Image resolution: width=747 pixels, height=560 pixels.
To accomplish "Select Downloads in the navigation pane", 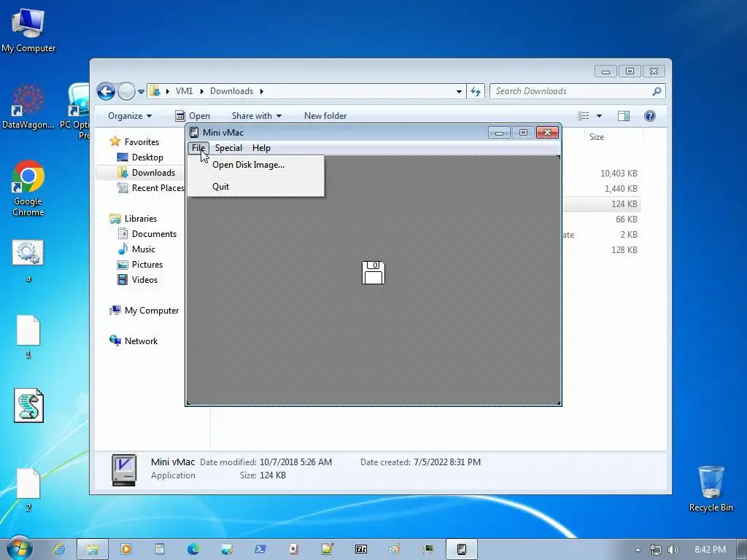I will (x=153, y=173).
